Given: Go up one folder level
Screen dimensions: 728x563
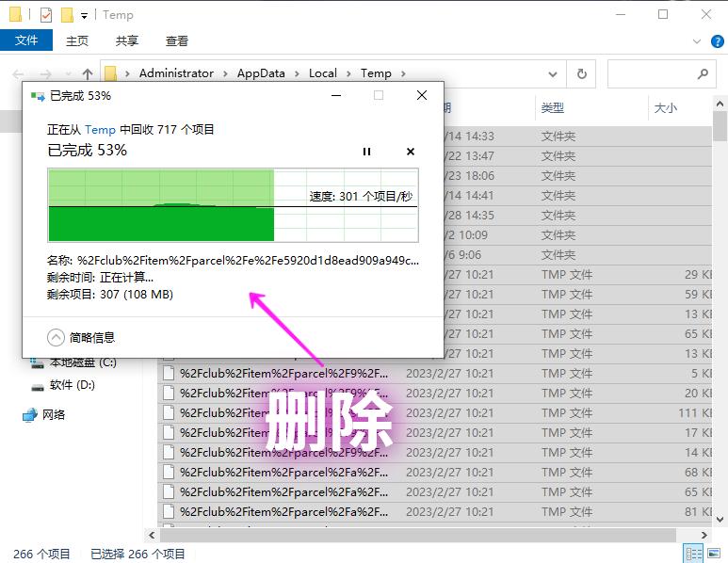Looking at the screenshot, I should 88,73.
